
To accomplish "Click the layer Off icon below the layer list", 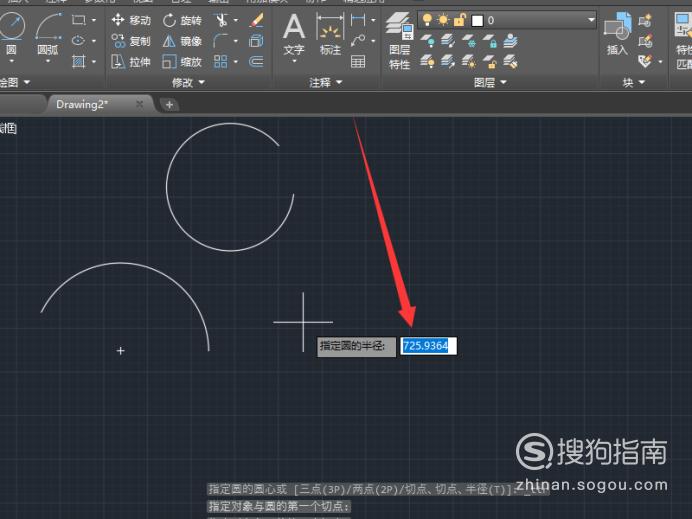I will 427,41.
